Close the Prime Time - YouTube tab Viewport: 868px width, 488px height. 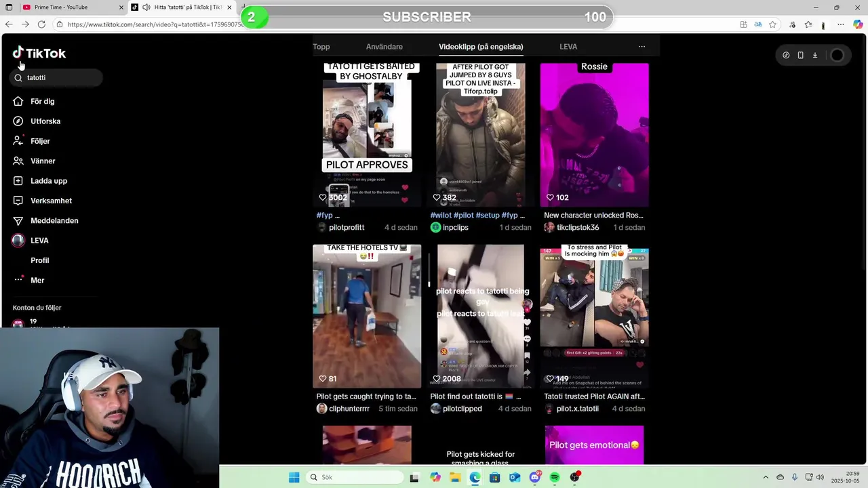tap(121, 7)
